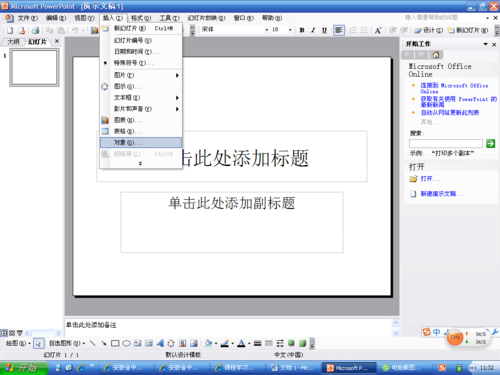
Task: Open the 格式 (Format) menu
Action: click(x=141, y=18)
